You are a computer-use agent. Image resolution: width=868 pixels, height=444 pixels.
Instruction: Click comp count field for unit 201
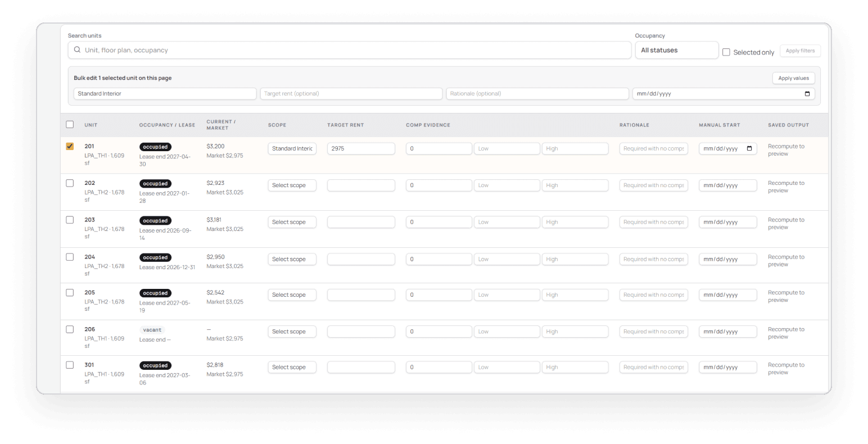439,149
